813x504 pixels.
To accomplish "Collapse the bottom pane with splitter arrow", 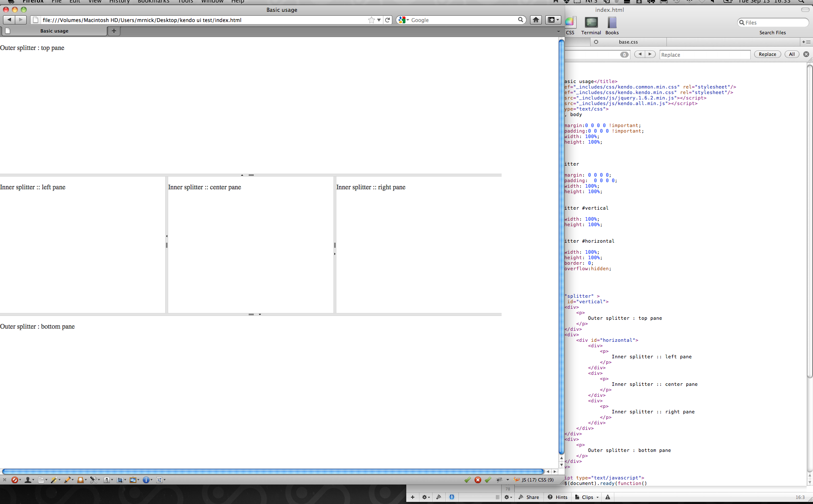I will click(x=260, y=314).
